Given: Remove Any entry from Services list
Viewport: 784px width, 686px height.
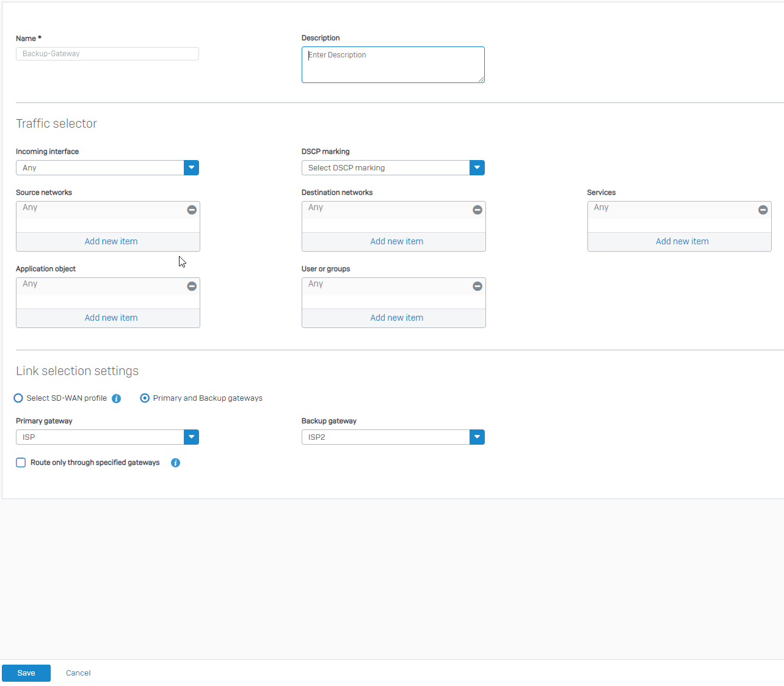Looking at the screenshot, I should 763,210.
